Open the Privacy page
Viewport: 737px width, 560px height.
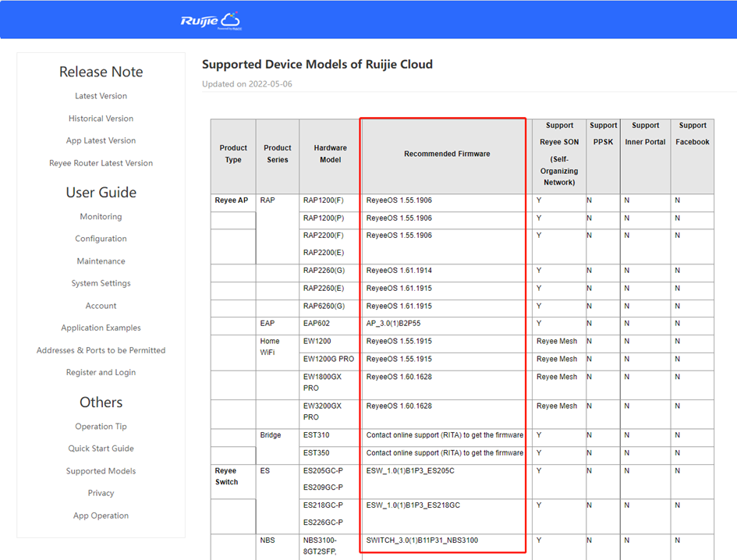(101, 493)
